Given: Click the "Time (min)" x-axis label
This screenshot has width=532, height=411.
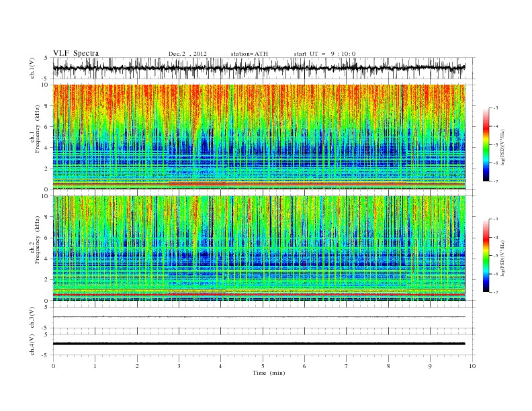Looking at the screenshot, I should [x=269, y=373].
